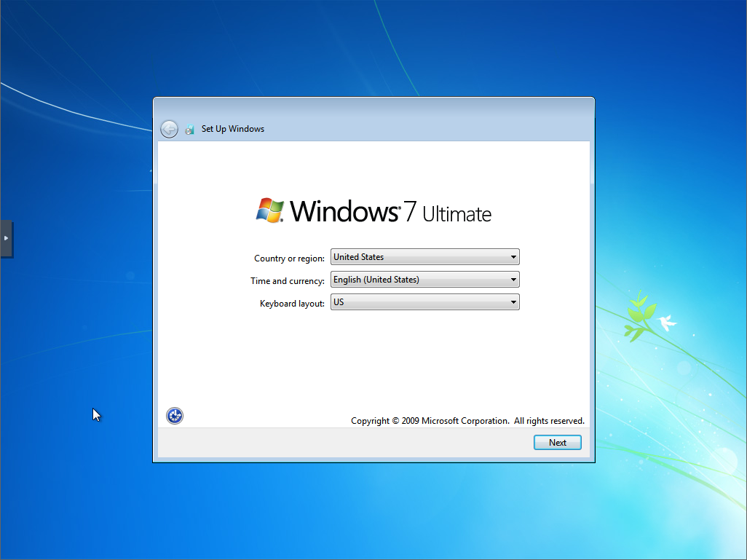Screen dimensions: 747x560
Task: Click the Ease of Access icon
Action: tap(175, 416)
